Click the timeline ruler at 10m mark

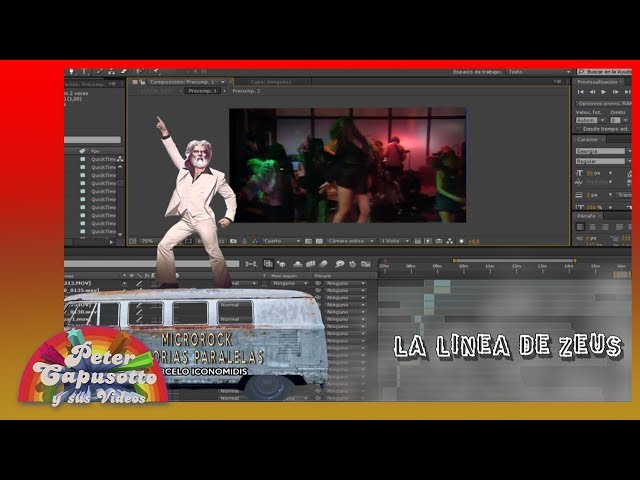tap(463, 267)
